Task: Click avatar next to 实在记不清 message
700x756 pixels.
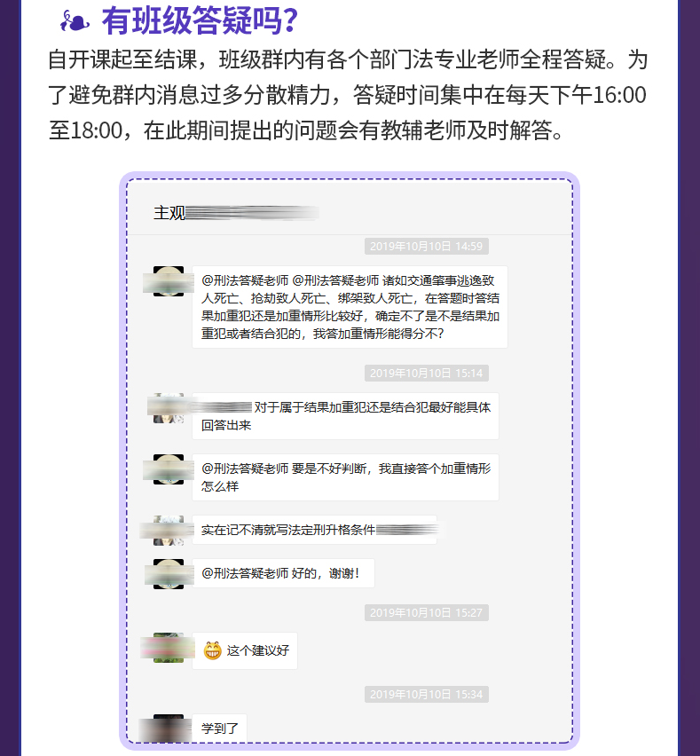Action: [169, 531]
